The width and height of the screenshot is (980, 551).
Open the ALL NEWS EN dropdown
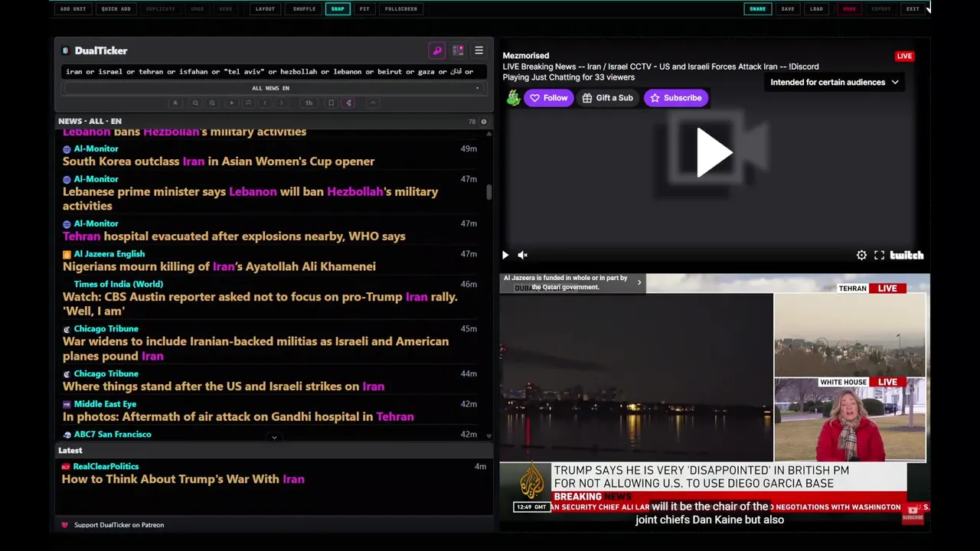point(273,88)
